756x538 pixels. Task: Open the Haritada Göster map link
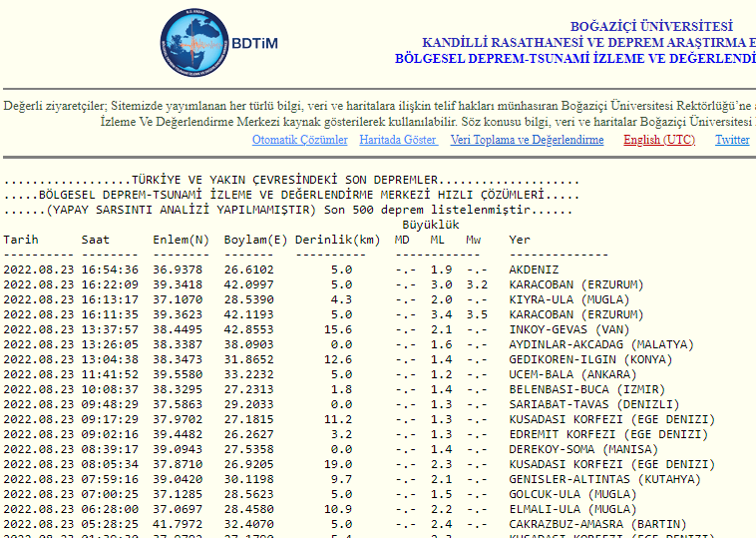tap(398, 140)
